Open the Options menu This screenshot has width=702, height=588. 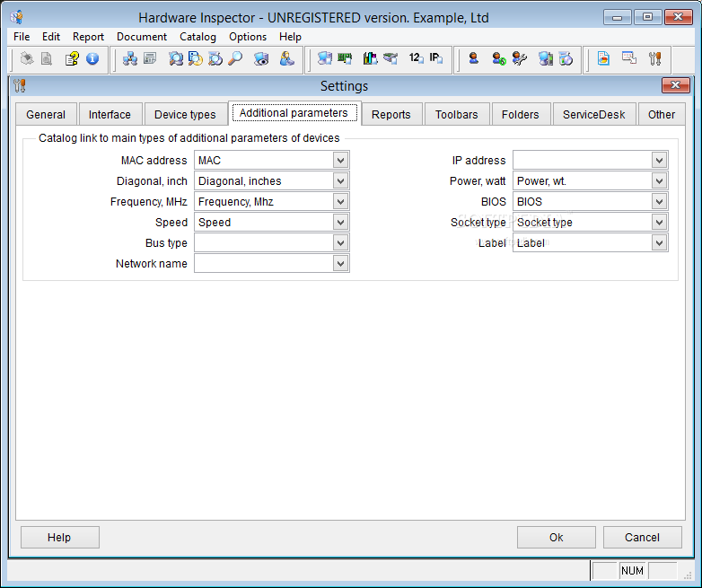[248, 37]
